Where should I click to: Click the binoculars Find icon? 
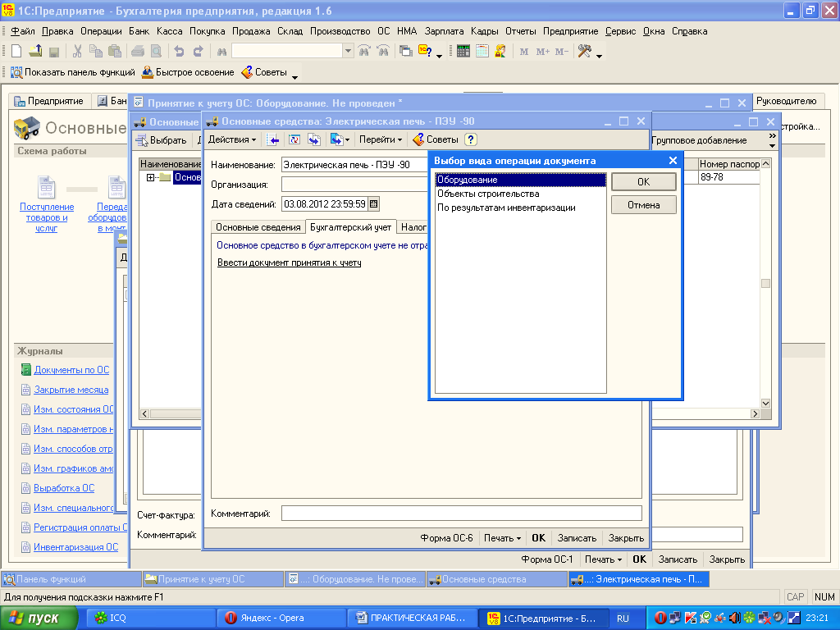[221, 52]
